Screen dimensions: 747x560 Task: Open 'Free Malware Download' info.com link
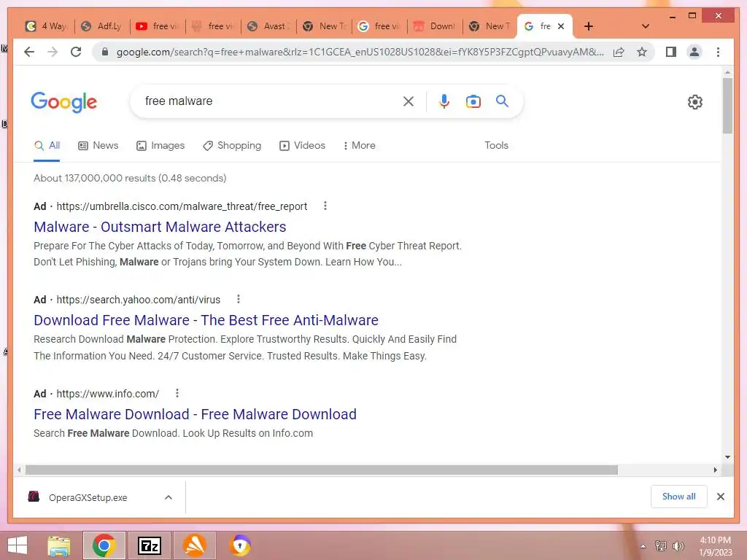195,414
